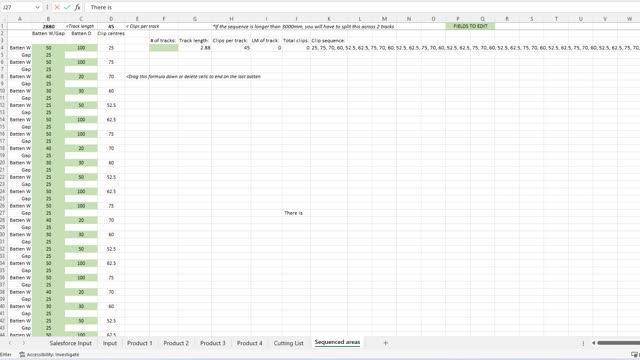The width and height of the screenshot is (640, 360).
Task: Select the Sequenced areas sheet tab
Action: [337, 342]
